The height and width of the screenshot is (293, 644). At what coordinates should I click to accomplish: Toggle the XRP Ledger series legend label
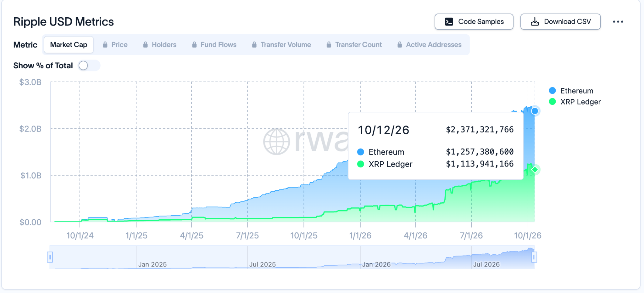(x=580, y=102)
